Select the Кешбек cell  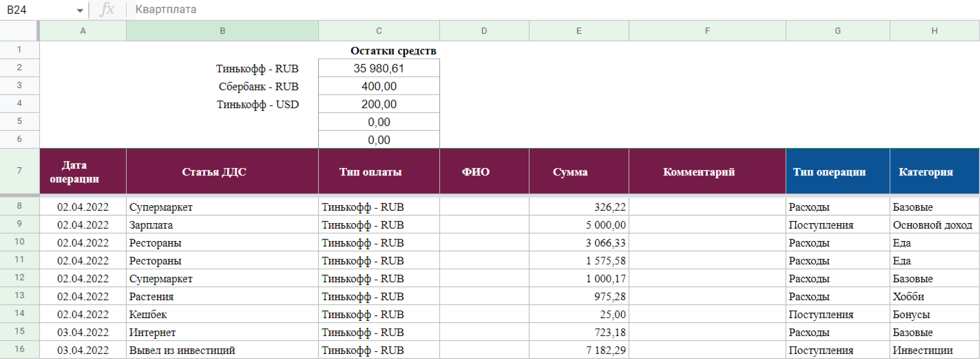(222, 314)
